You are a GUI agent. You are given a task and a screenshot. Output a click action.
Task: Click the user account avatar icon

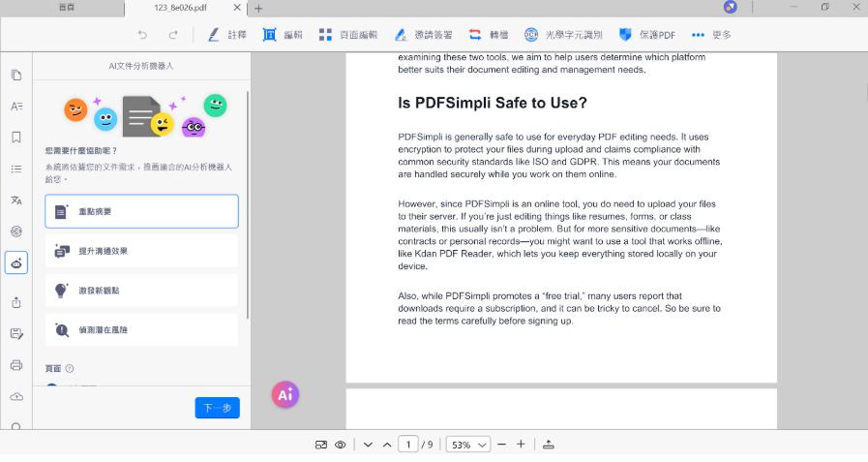coord(731,7)
